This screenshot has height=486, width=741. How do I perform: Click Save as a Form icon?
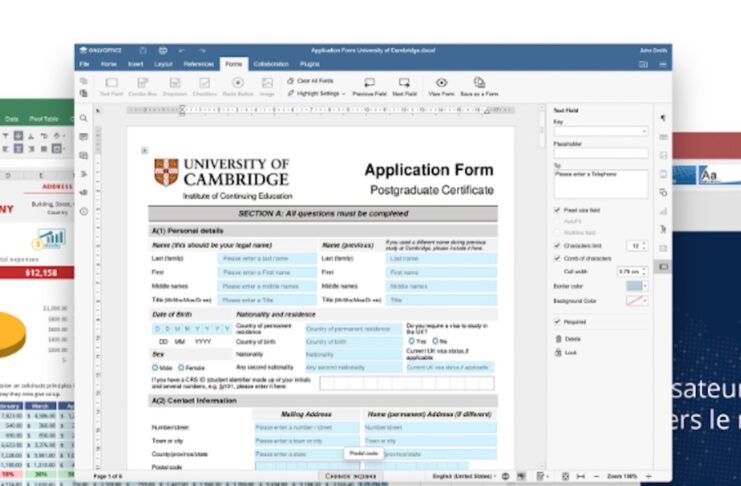tap(479, 85)
